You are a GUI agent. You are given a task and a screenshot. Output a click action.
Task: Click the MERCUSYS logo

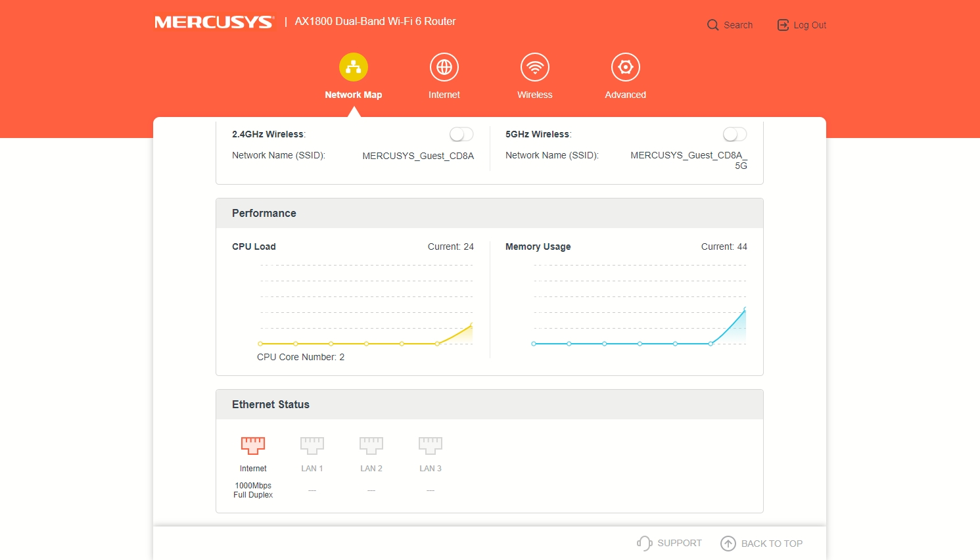pyautogui.click(x=214, y=22)
